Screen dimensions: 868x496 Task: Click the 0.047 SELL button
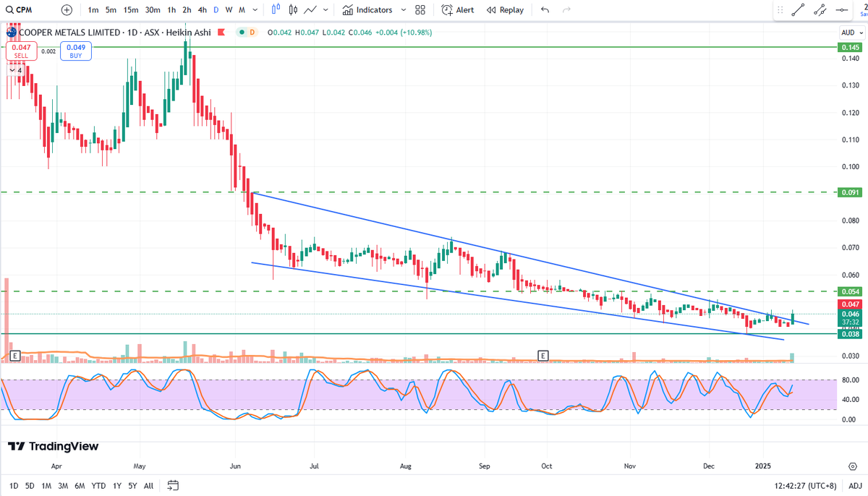click(21, 51)
